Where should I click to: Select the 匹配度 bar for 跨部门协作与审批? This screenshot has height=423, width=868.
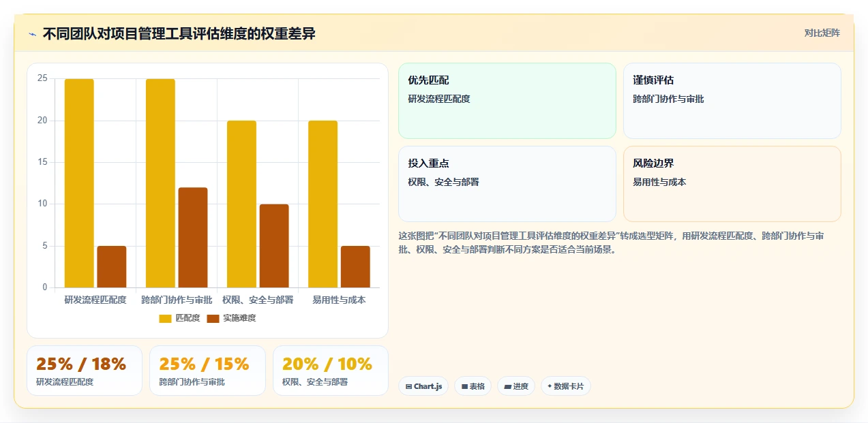(x=160, y=183)
